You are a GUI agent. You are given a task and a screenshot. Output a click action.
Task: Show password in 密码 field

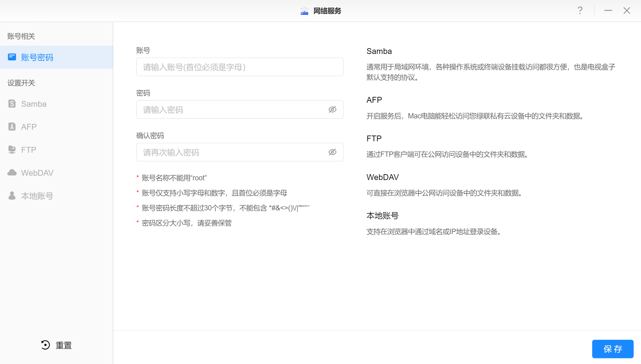point(332,109)
